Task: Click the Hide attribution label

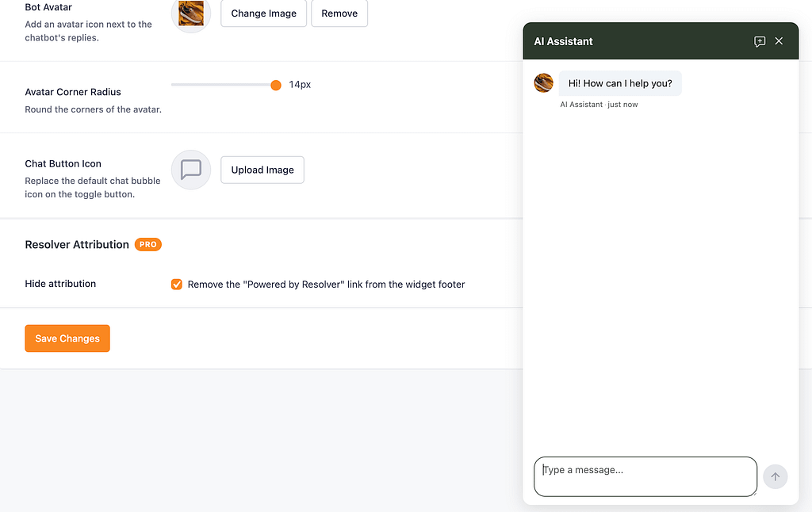Action: [x=60, y=284]
